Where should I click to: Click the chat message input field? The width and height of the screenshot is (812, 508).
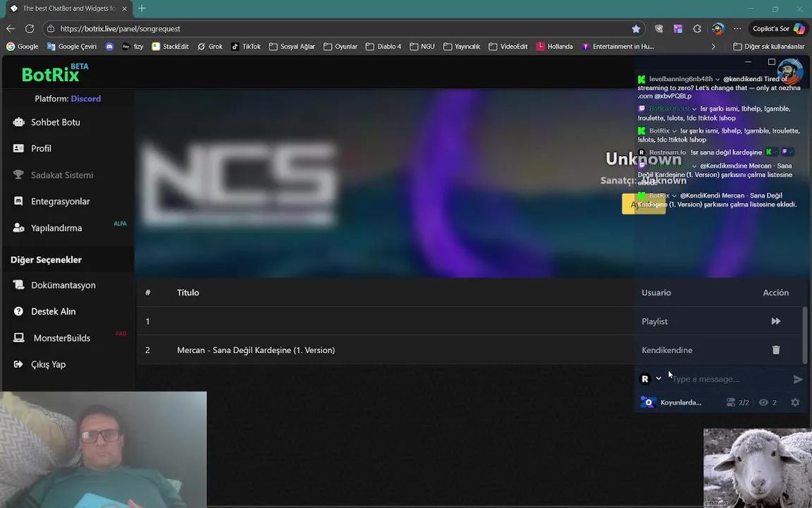click(729, 379)
